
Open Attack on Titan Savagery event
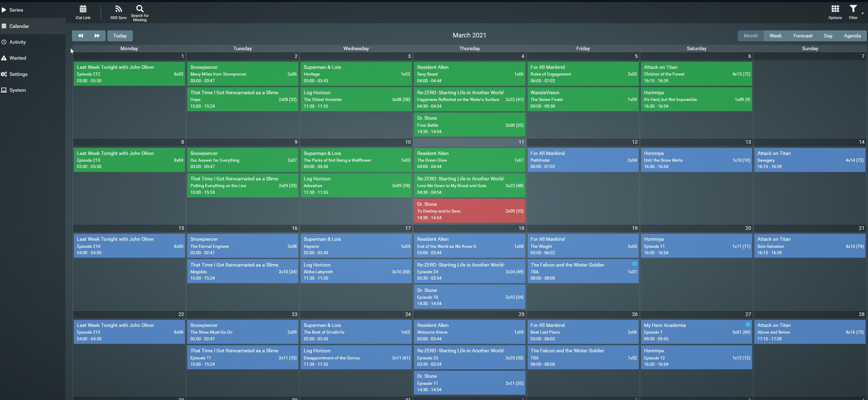[809, 160]
